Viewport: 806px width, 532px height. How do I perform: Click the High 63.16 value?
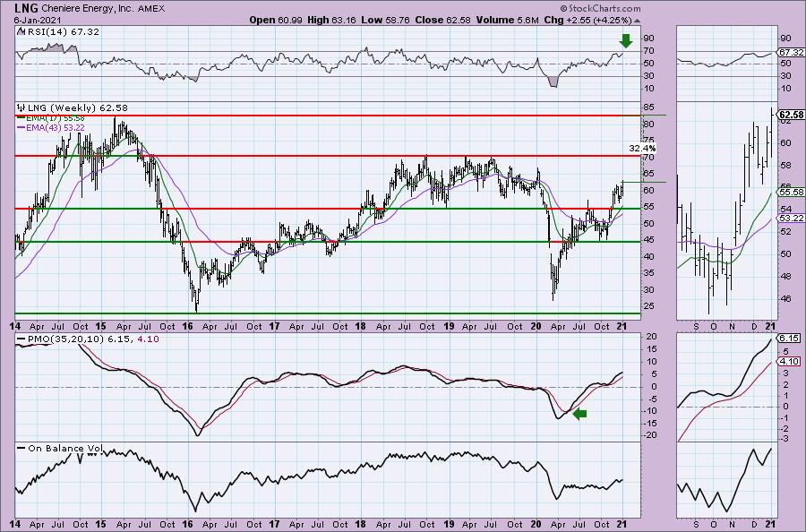coord(331,20)
